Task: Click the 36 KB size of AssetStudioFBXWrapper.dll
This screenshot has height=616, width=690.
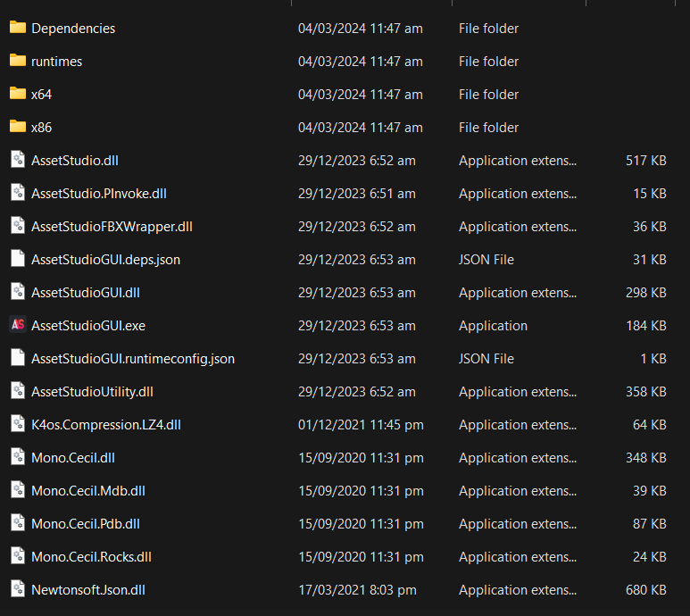Action: (x=650, y=227)
